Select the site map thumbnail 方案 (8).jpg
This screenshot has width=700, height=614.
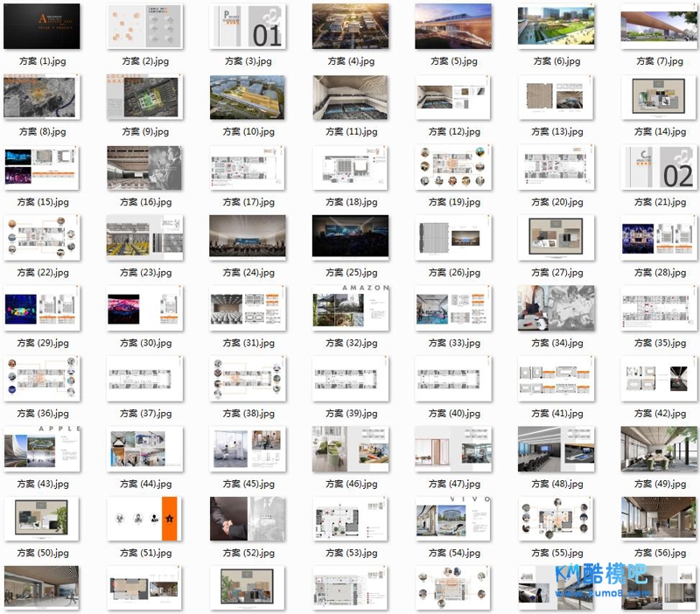42,97
